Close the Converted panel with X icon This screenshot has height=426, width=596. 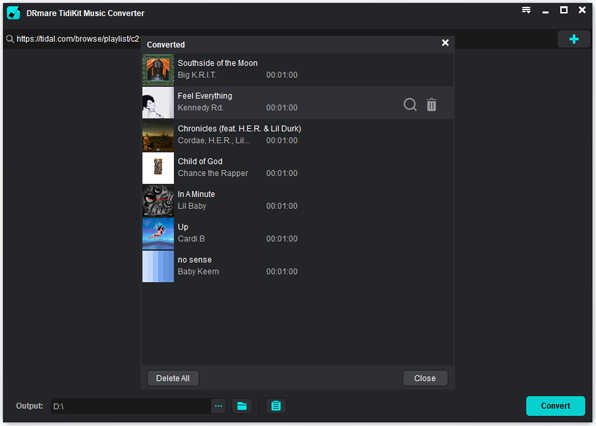(x=445, y=43)
